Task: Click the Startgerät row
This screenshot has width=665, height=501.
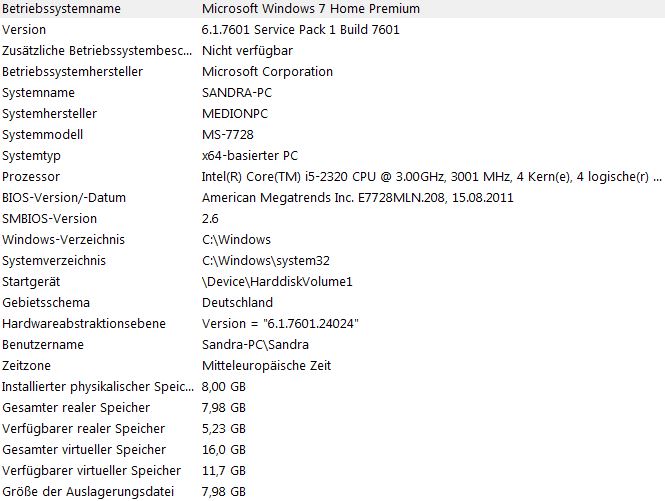Action: point(33,282)
